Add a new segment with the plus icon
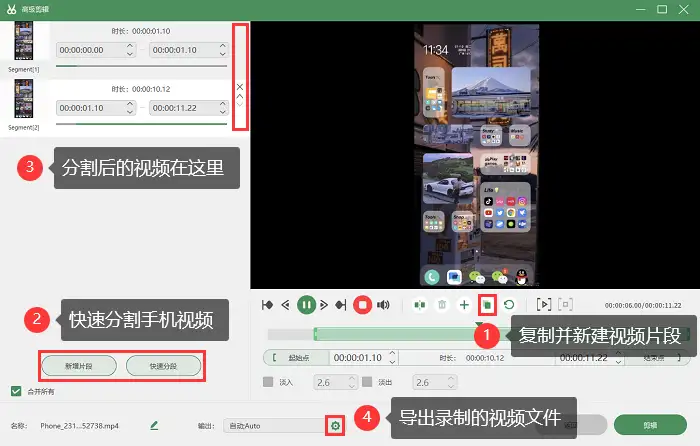The image size is (700, 446). coord(464,305)
